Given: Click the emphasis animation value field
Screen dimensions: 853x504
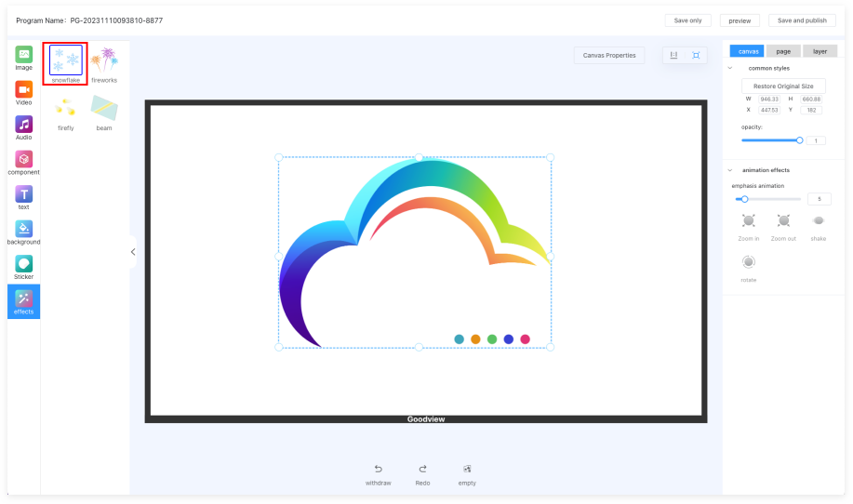Looking at the screenshot, I should click(x=820, y=199).
